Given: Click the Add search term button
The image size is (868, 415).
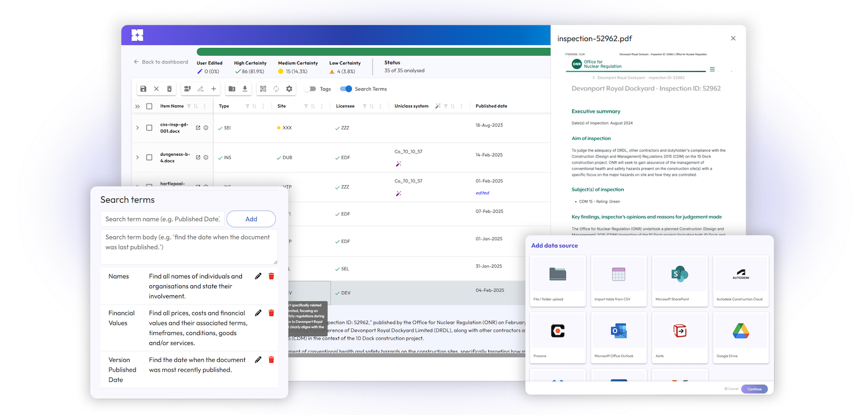Looking at the screenshot, I should pyautogui.click(x=251, y=219).
